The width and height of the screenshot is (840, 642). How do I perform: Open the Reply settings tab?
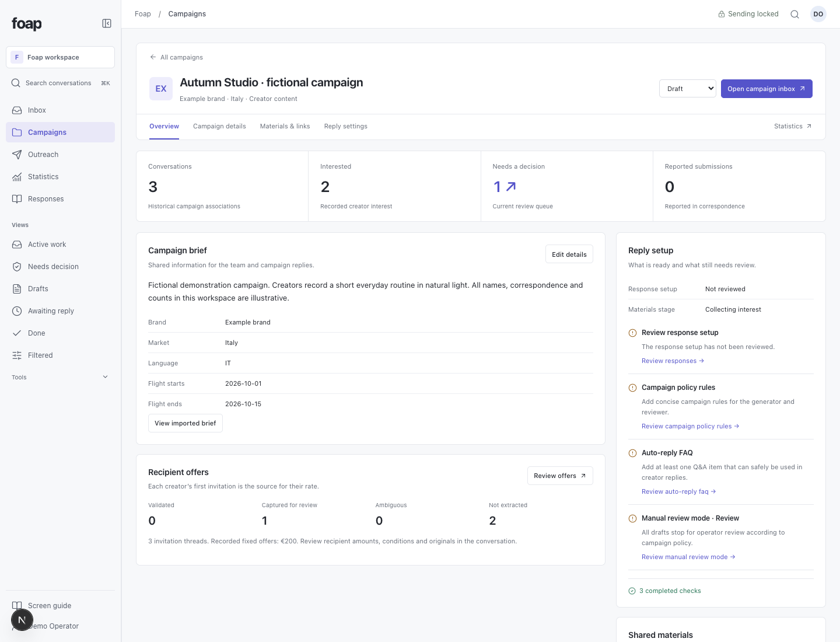pos(346,127)
